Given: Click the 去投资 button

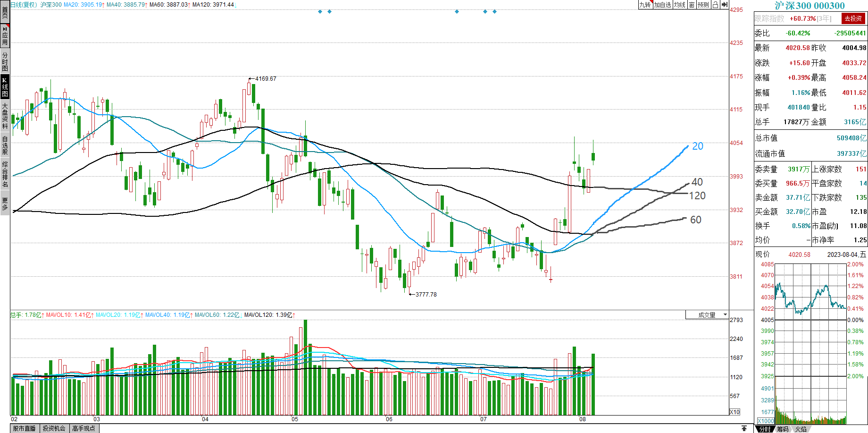Looking at the screenshot, I should point(853,18).
